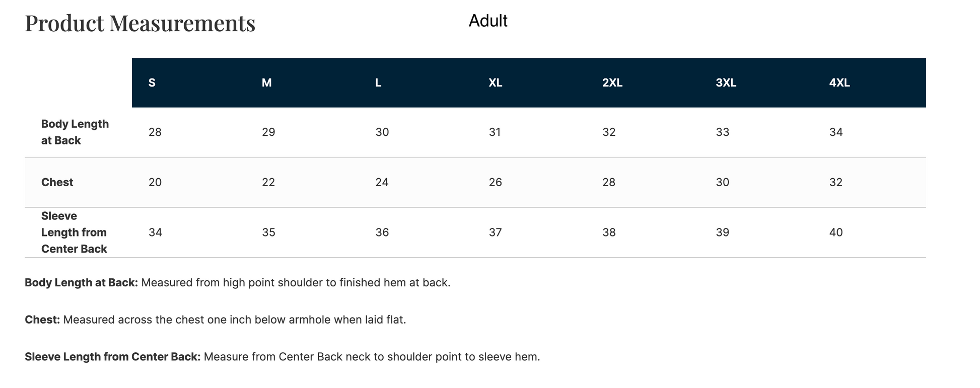Click the Chest row label in table

pyautogui.click(x=57, y=182)
